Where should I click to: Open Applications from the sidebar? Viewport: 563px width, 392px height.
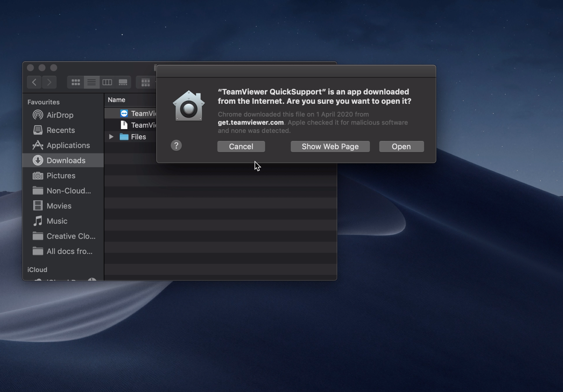68,145
